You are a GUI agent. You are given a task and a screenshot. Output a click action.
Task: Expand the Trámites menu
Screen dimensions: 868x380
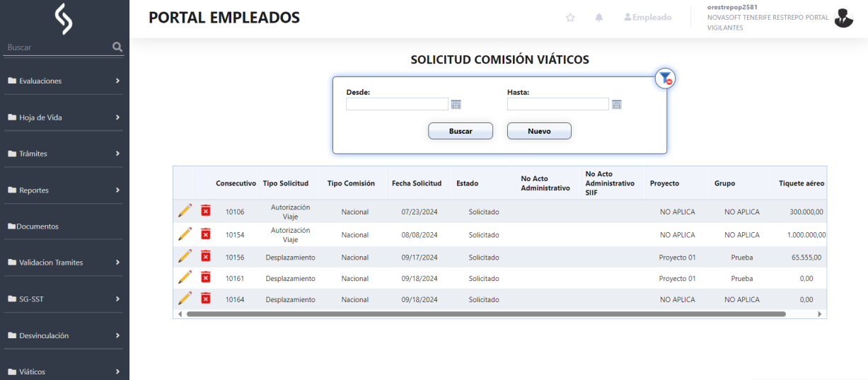[64, 154]
